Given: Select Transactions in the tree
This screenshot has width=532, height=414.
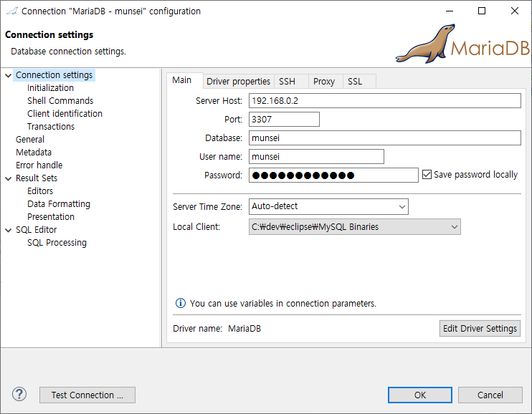Looking at the screenshot, I should pos(51,127).
